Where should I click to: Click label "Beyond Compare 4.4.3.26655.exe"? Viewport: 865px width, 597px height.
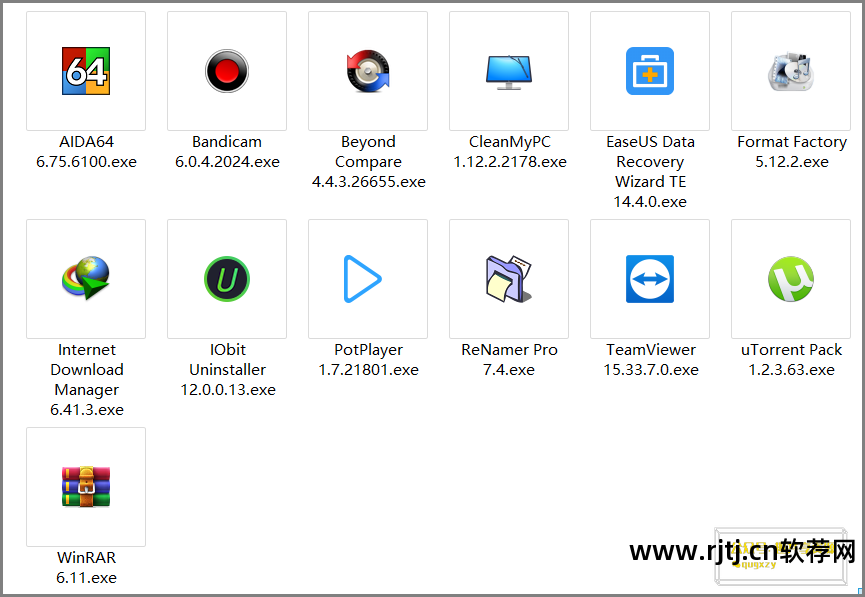369,162
